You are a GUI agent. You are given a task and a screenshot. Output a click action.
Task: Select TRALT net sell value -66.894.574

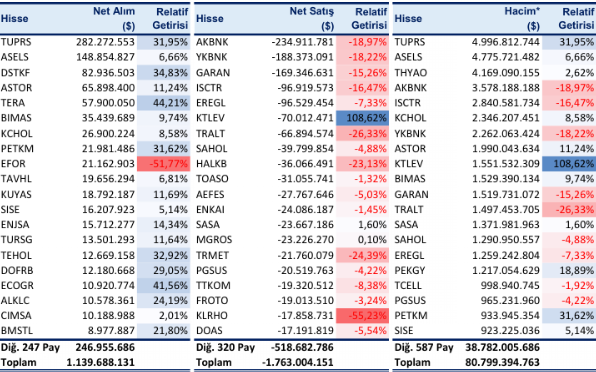[x=306, y=133]
